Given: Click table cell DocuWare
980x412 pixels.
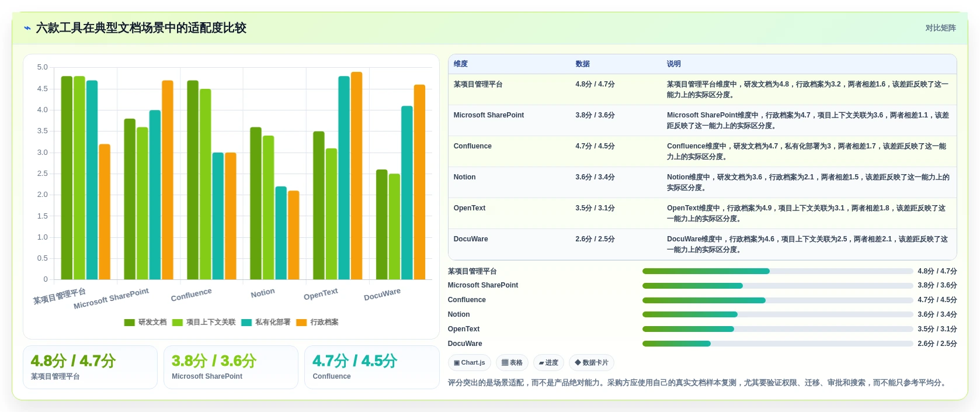Looking at the screenshot, I should [x=471, y=239].
